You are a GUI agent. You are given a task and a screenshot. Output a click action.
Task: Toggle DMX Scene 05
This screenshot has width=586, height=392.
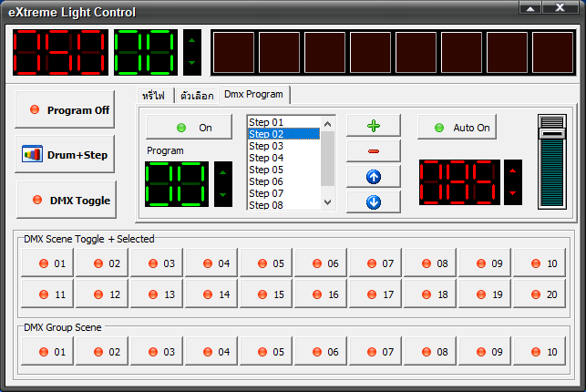click(x=266, y=263)
